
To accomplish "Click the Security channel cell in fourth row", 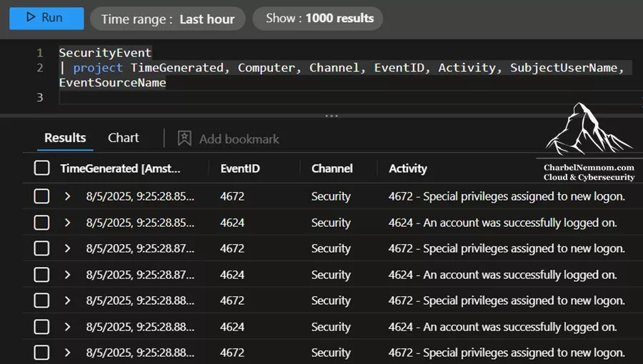I will [331, 275].
